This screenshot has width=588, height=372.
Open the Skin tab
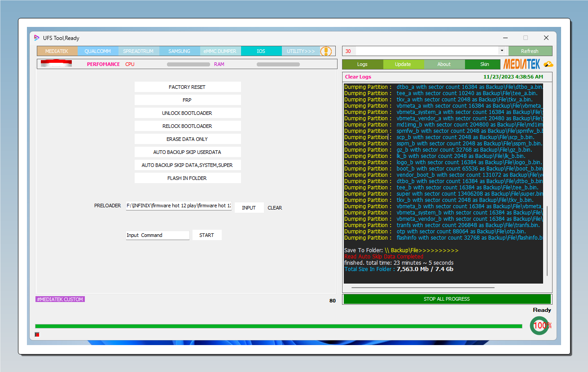point(483,64)
